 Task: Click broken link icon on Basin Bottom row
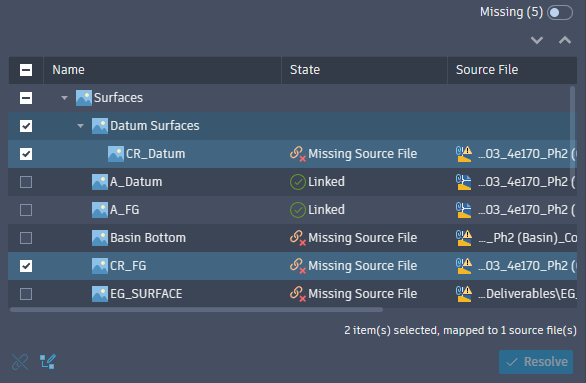click(x=298, y=238)
